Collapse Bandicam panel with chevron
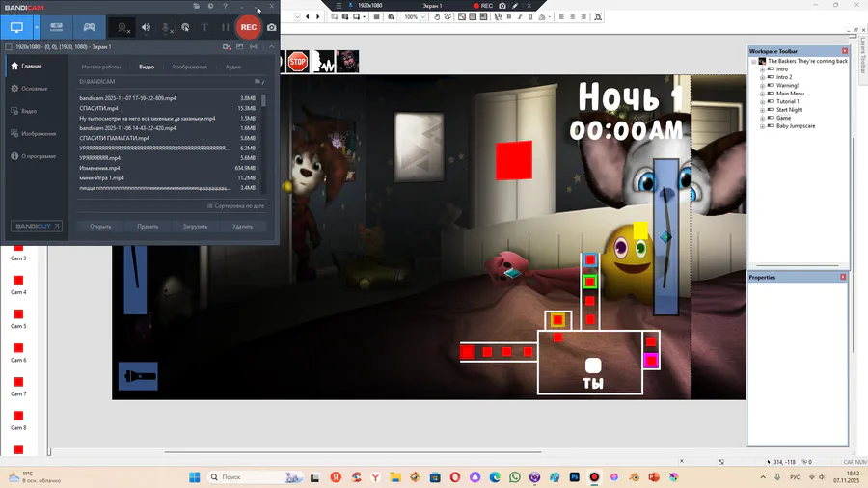Screen dimensions: 868x488 coord(271,47)
